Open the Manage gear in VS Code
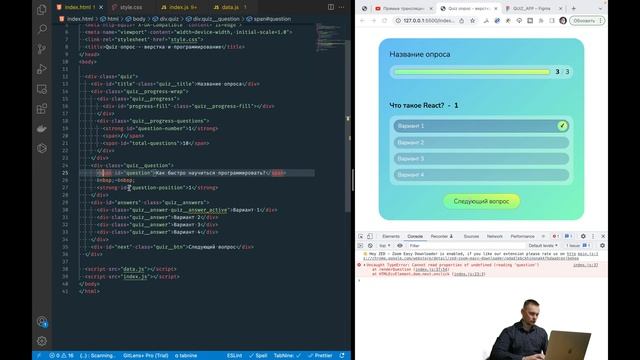Viewport: 640px width, 360px height. 42,341
